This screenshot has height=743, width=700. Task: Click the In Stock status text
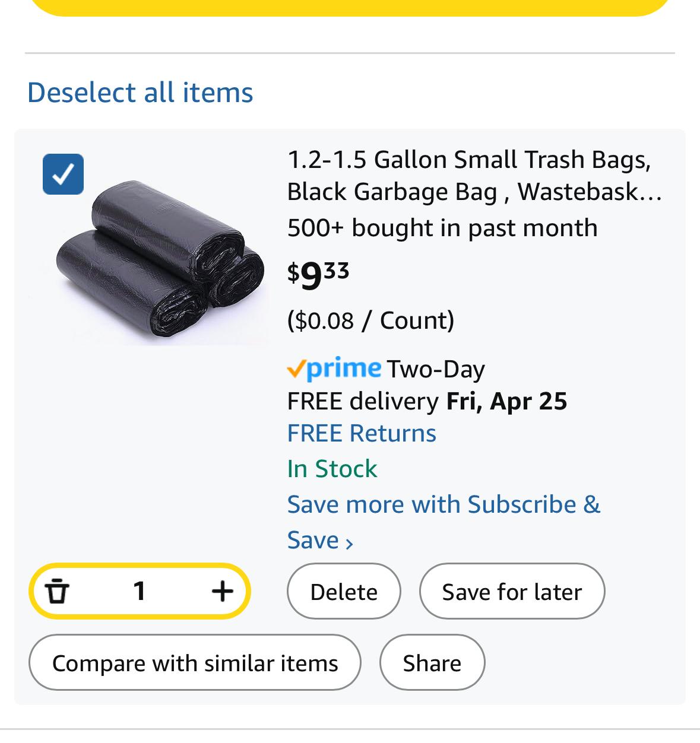[x=332, y=469]
